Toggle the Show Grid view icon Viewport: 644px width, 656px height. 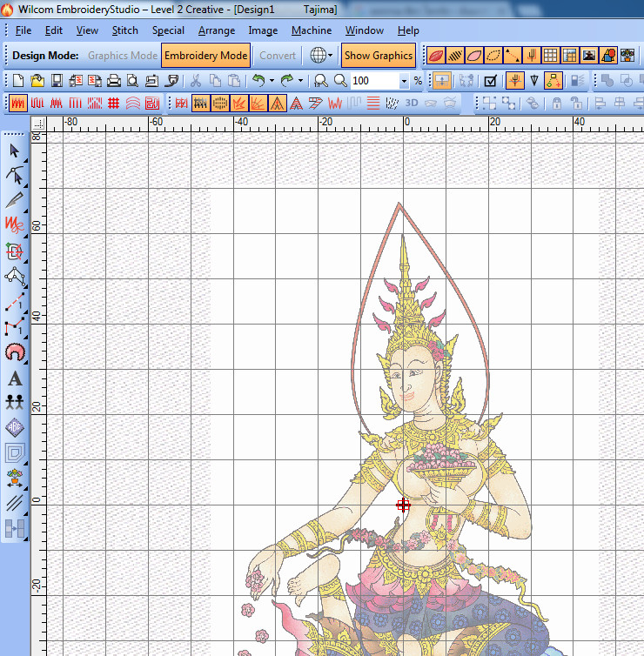[551, 55]
